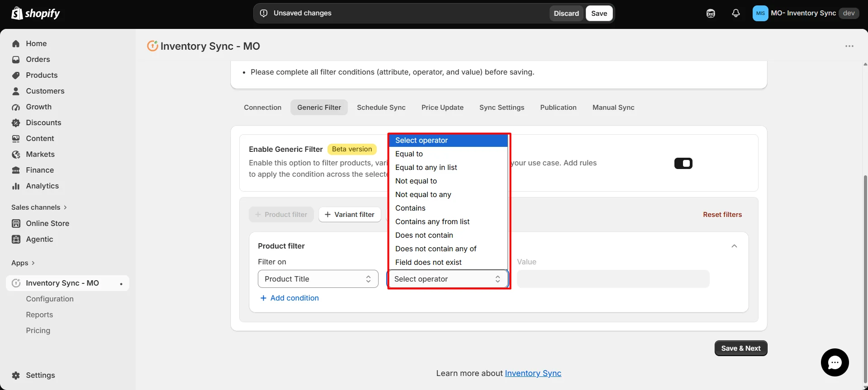Click the Customers person icon
This screenshot has width=868, height=390.
16,91
